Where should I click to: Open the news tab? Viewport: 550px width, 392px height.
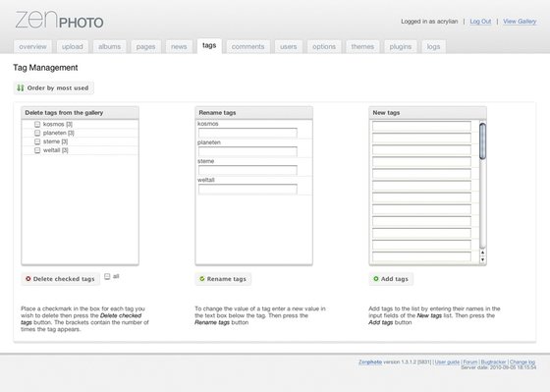(x=179, y=47)
